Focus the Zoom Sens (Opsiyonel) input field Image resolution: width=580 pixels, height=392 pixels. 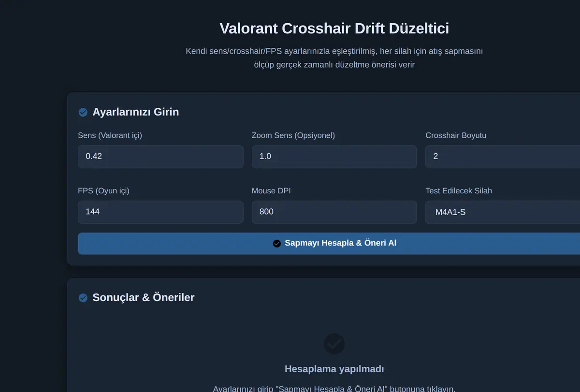334,157
